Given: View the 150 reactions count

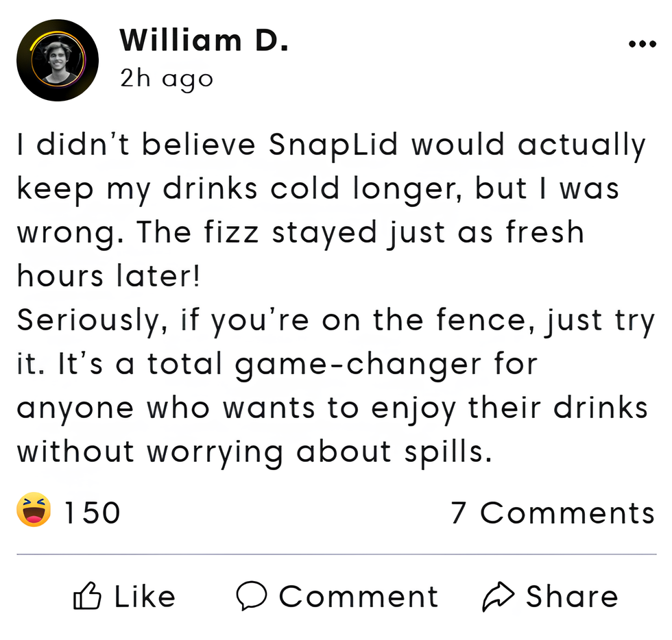Looking at the screenshot, I should click(92, 513).
